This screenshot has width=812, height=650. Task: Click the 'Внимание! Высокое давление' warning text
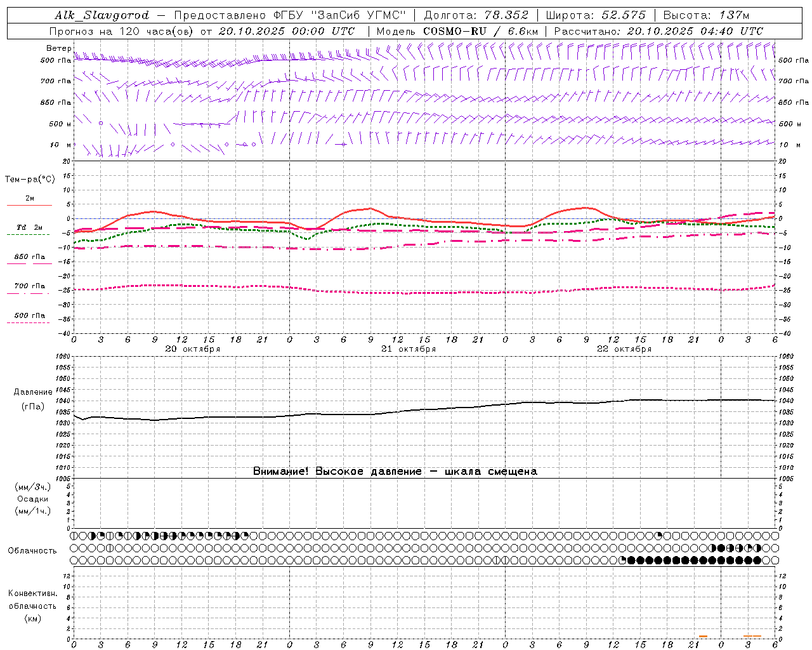[337, 472]
